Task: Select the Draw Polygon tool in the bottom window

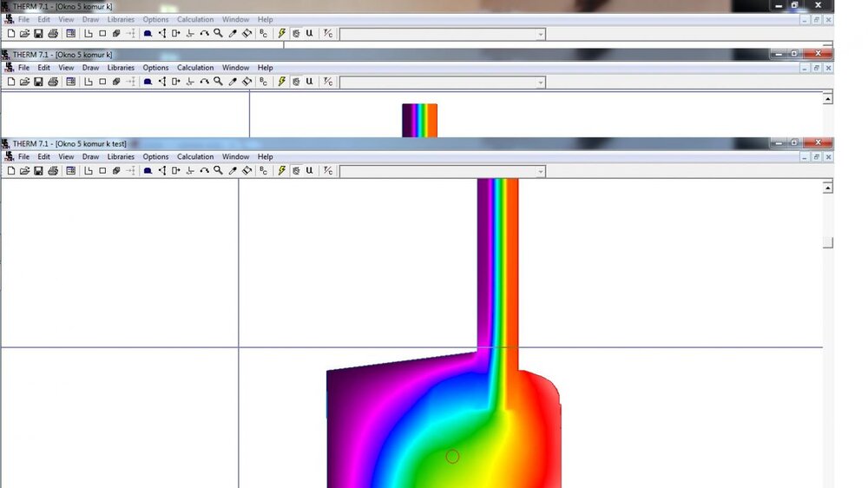Action: [x=89, y=171]
